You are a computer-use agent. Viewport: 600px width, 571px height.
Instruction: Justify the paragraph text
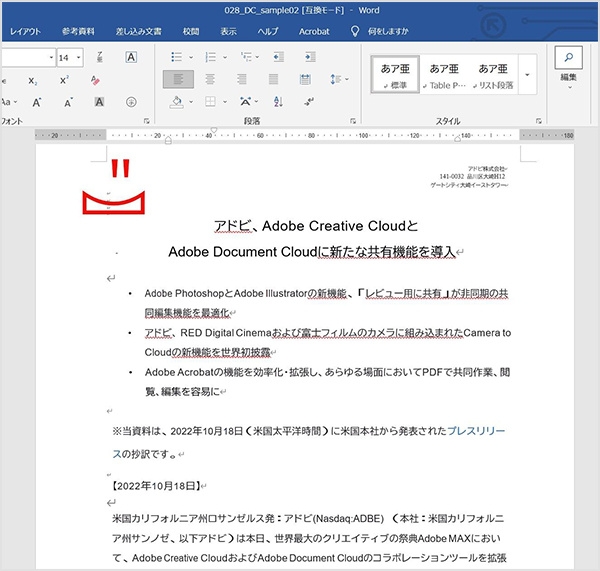click(273, 79)
